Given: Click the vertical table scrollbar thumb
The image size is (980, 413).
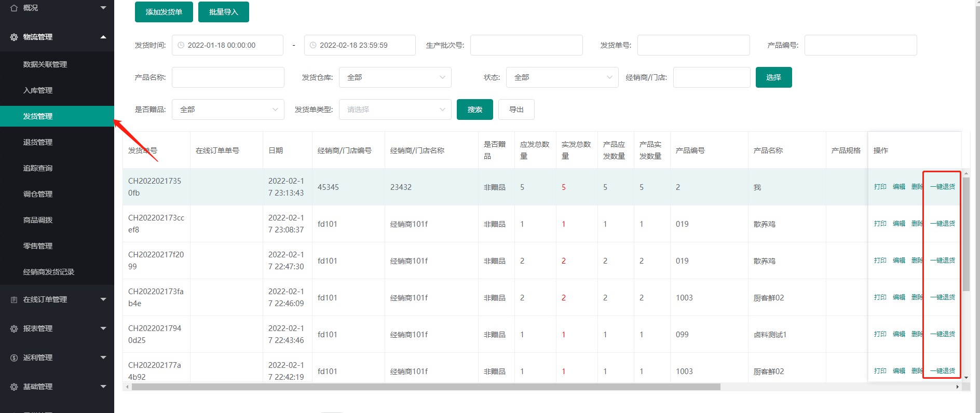Looking at the screenshot, I should point(966,233).
